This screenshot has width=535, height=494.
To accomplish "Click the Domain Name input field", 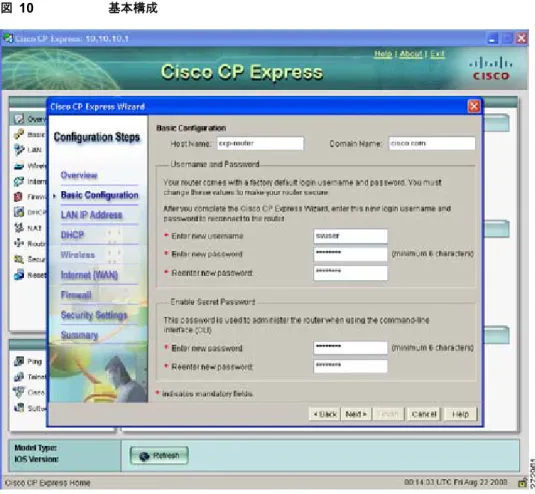I will click(432, 143).
